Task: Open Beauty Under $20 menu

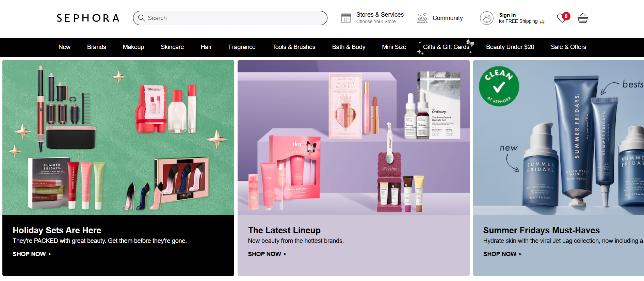Action: click(x=510, y=47)
